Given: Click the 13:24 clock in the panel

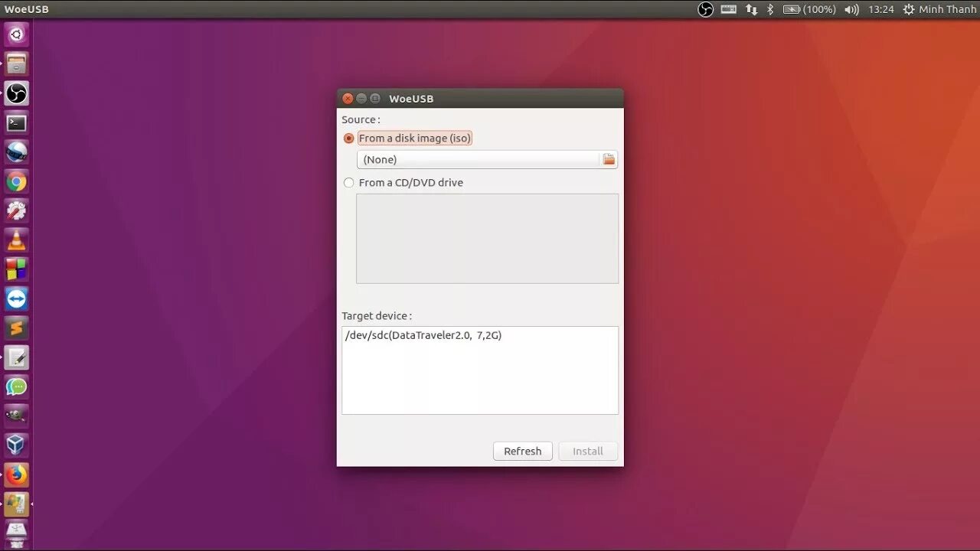Looking at the screenshot, I should pyautogui.click(x=881, y=9).
